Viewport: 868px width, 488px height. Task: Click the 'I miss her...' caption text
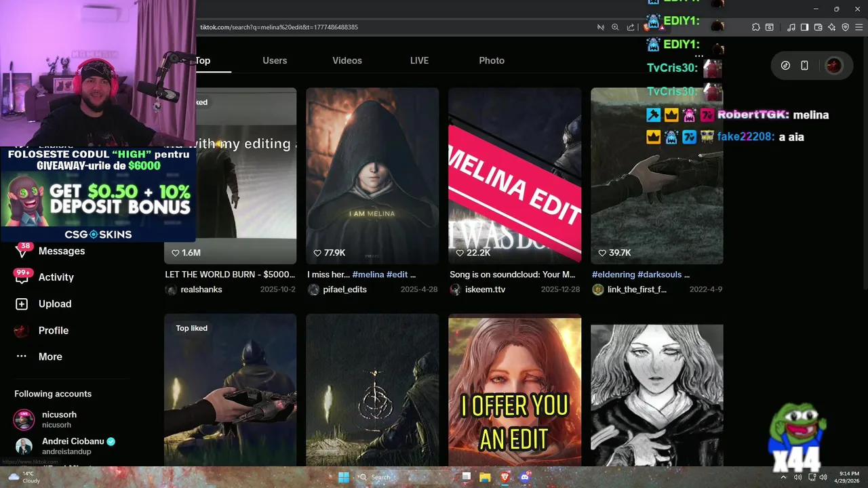coord(328,274)
